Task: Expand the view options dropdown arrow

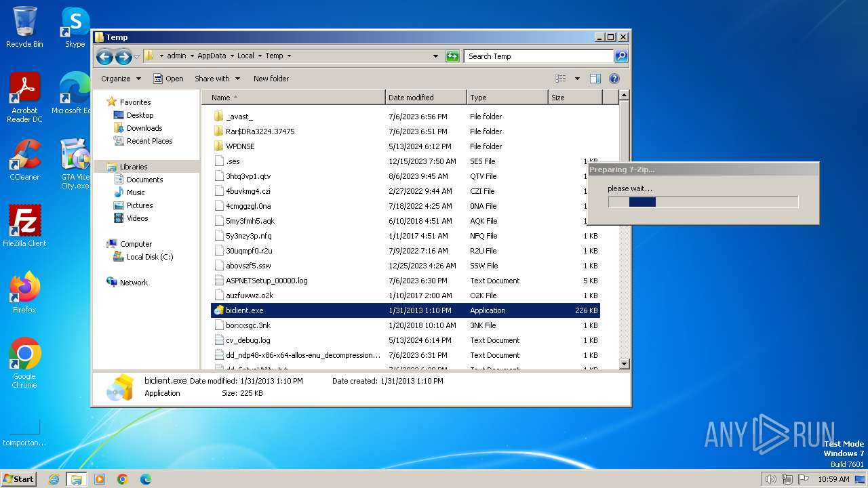Action: tap(577, 79)
